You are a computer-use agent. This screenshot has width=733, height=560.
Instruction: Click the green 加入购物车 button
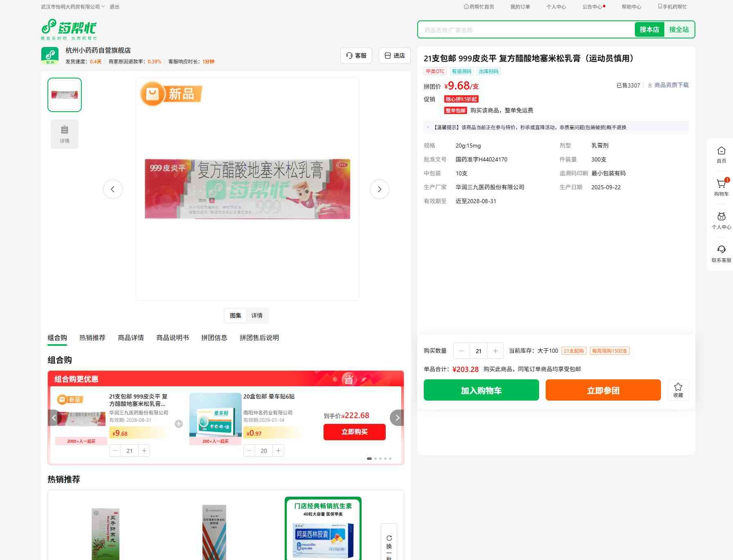481,390
